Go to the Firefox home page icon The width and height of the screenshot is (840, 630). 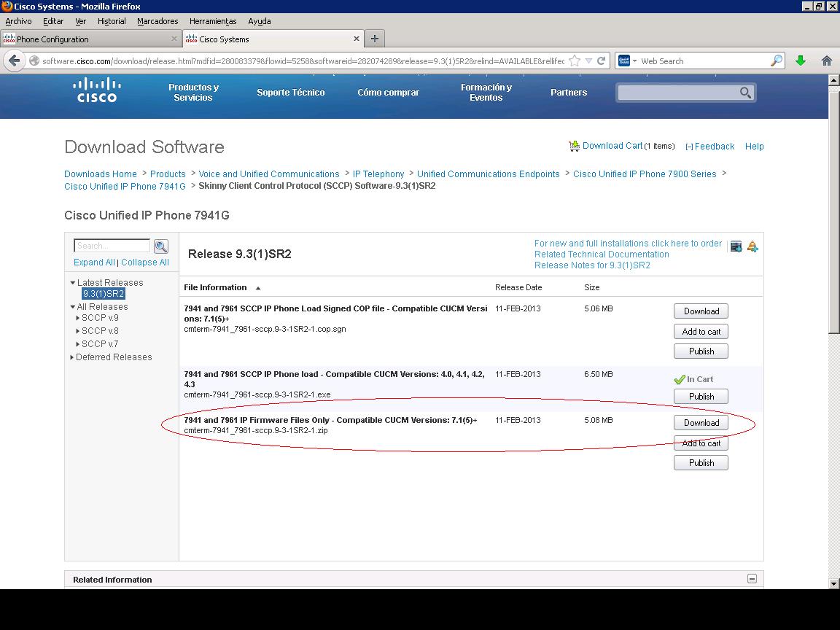click(827, 61)
